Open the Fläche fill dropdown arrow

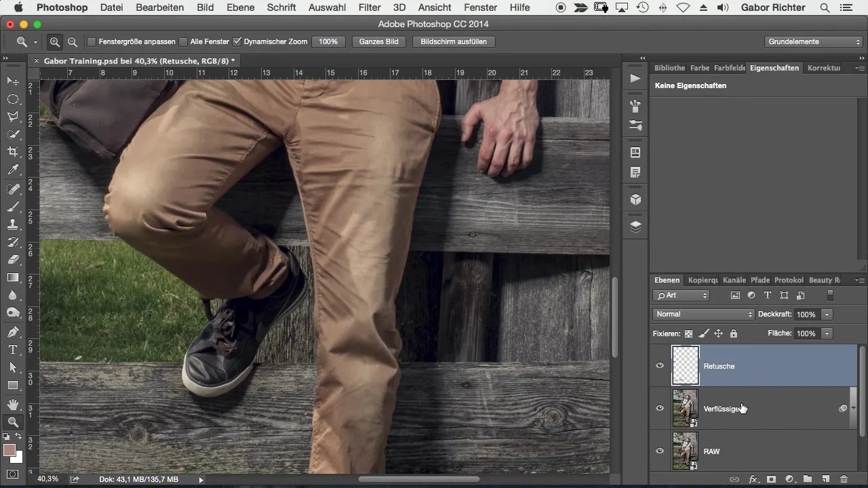[x=827, y=333]
